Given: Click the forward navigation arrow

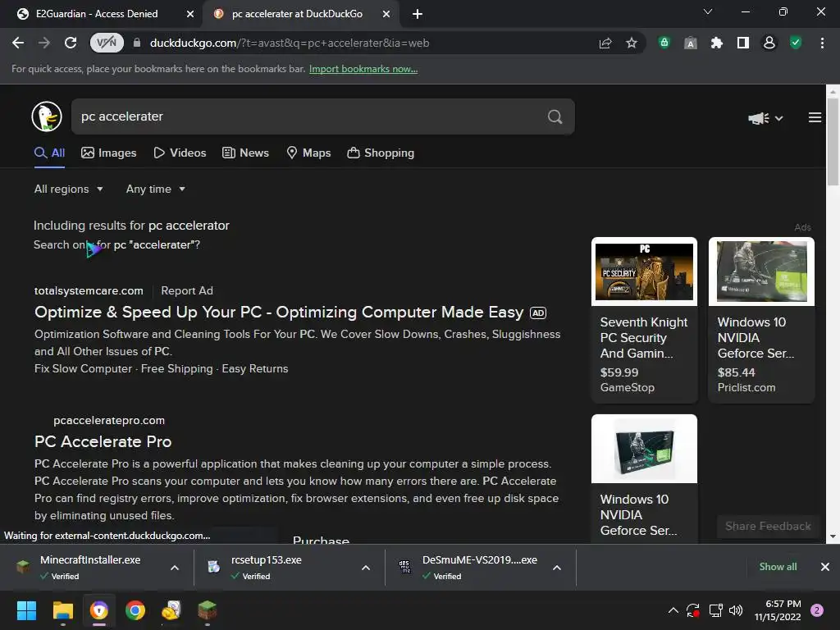Looking at the screenshot, I should pos(44,43).
